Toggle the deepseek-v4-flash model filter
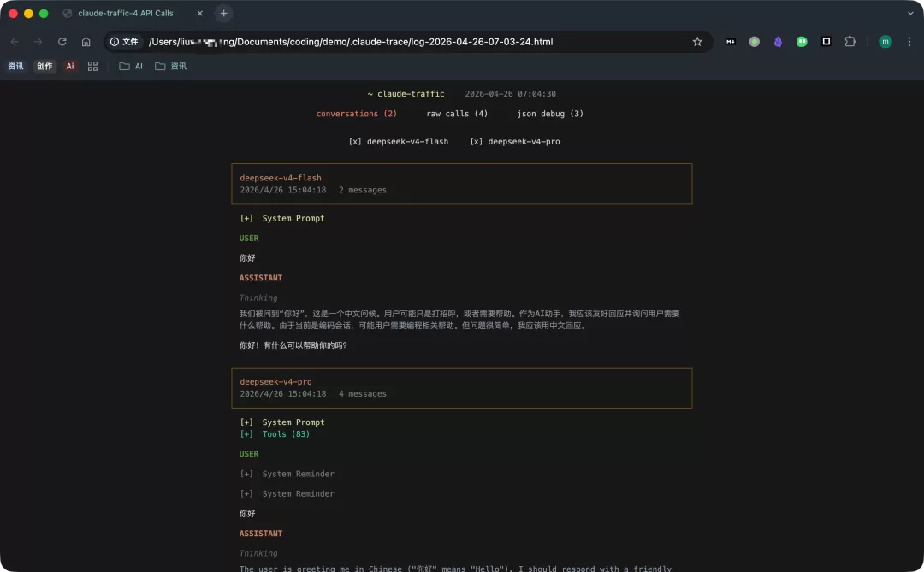The width and height of the screenshot is (924, 572). coord(399,141)
